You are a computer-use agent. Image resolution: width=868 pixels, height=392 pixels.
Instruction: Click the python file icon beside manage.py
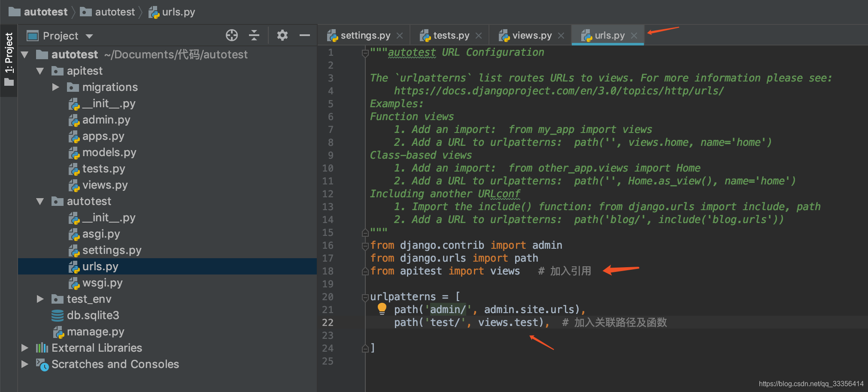point(58,332)
